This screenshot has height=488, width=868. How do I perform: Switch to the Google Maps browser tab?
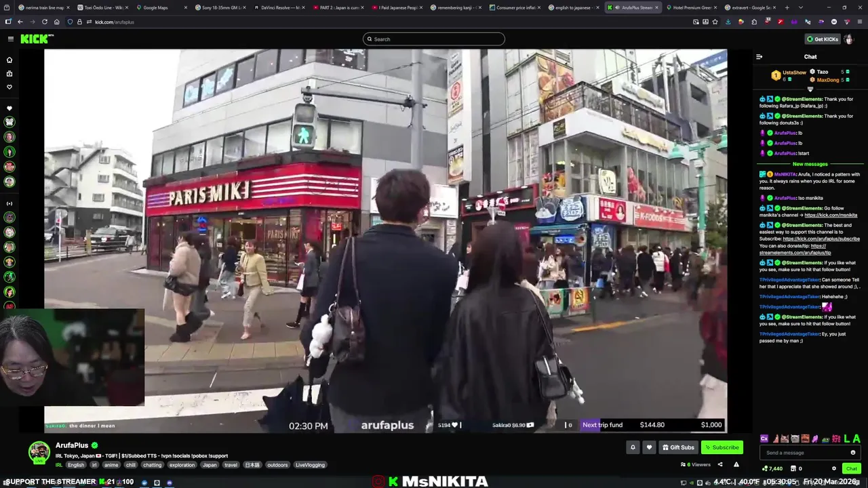click(x=161, y=7)
